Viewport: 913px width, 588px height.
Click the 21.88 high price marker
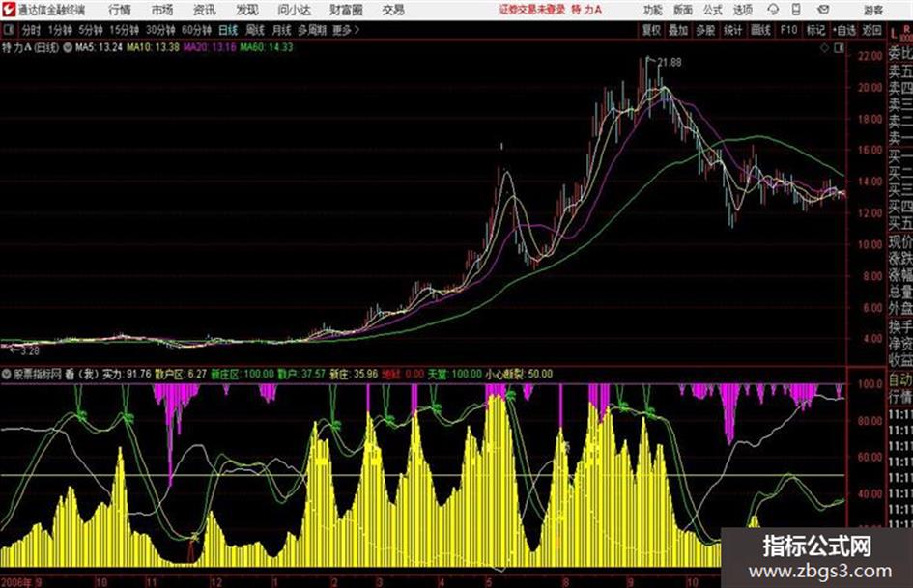point(670,63)
